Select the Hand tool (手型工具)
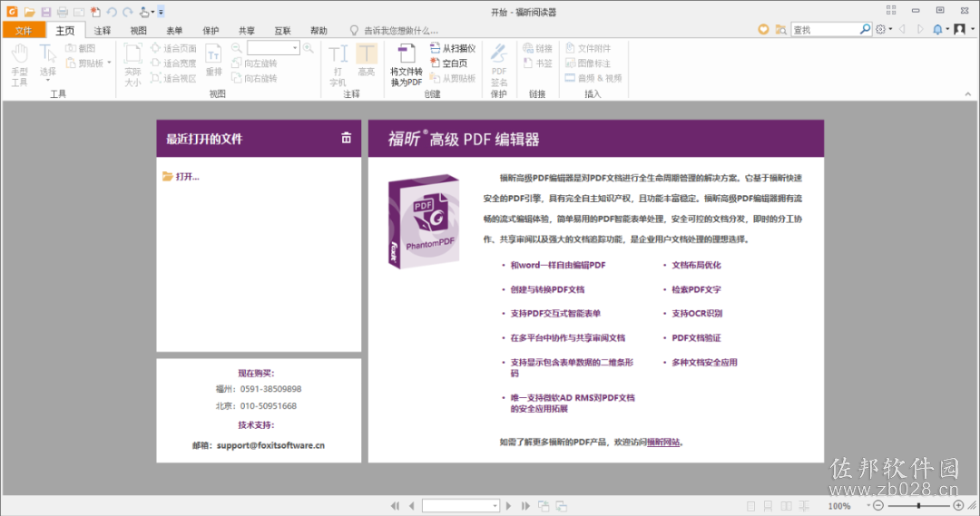 click(19, 65)
